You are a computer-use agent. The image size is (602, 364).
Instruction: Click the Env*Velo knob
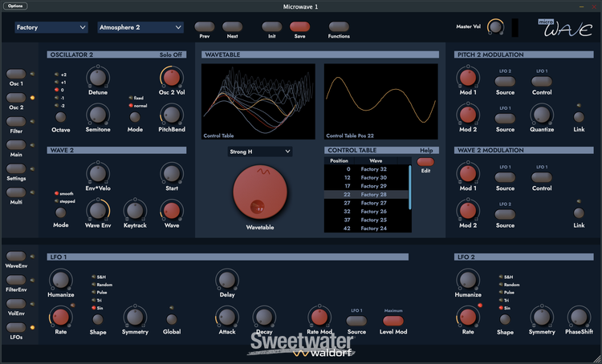97,173
